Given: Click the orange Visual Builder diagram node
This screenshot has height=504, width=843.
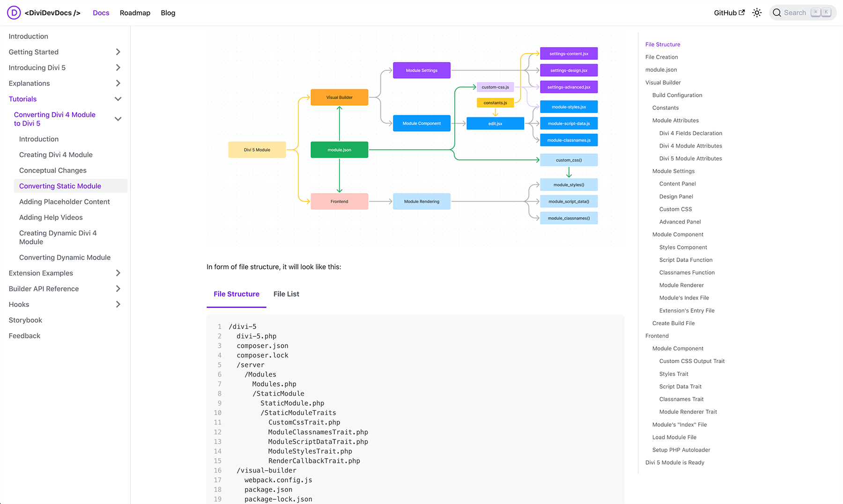Looking at the screenshot, I should tap(339, 97).
